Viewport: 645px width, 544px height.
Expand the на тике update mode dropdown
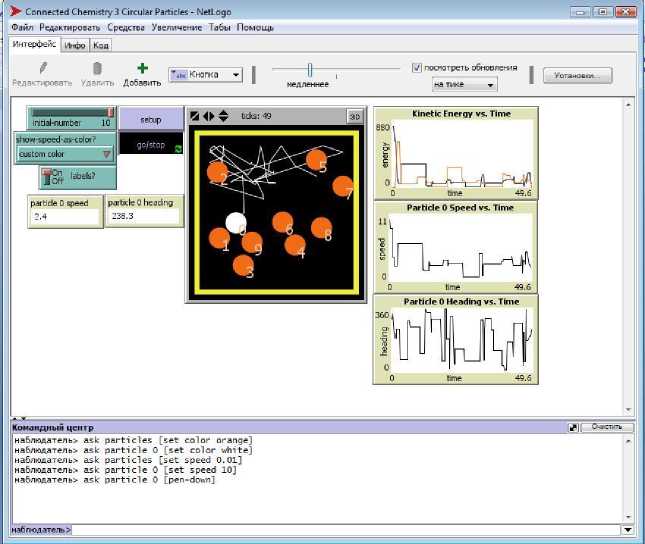pyautogui.click(x=464, y=84)
